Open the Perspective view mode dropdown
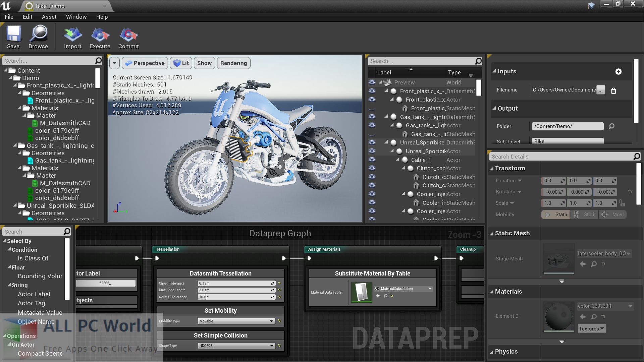This screenshot has height=362, width=644. pyautogui.click(x=145, y=63)
